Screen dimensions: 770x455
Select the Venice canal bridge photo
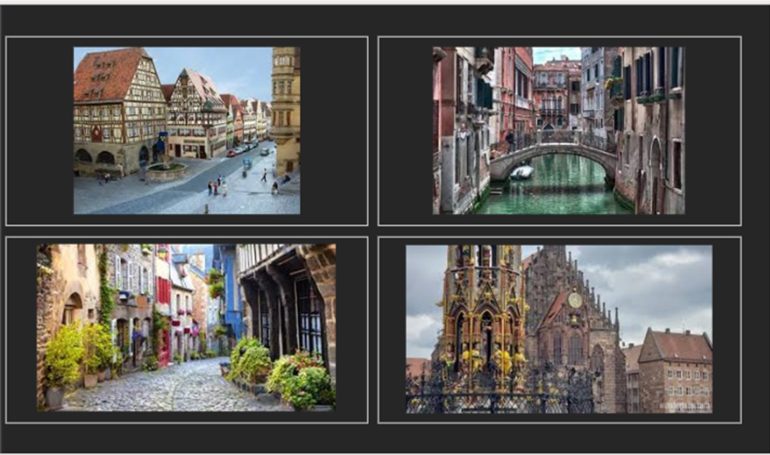[558, 130]
